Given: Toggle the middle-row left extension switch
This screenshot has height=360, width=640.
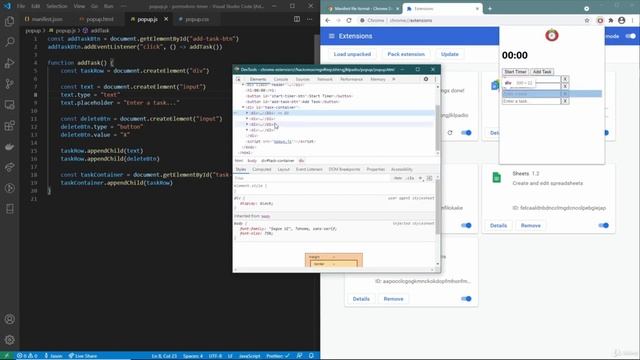Looking at the screenshot, I should 466,225.
